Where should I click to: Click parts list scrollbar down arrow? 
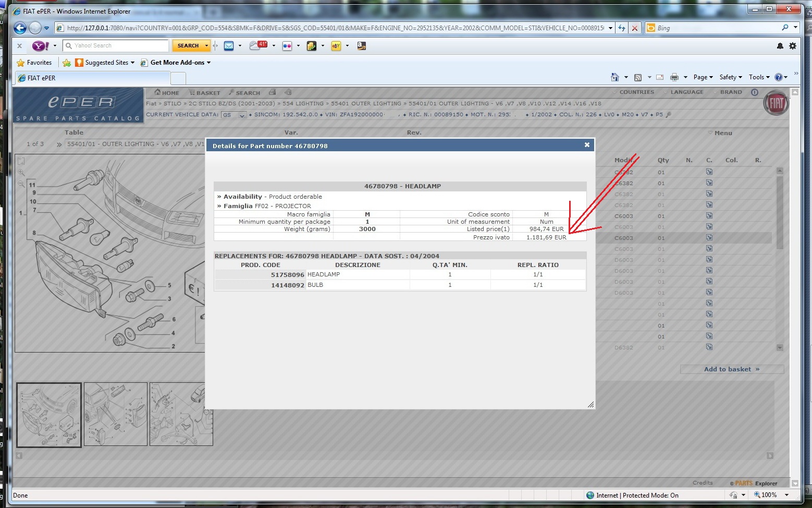tap(780, 347)
